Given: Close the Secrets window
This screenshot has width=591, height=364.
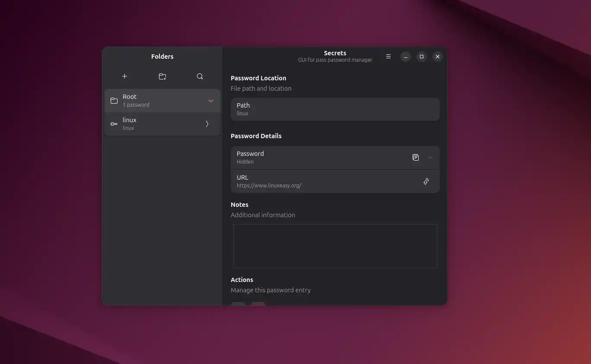Looking at the screenshot, I should (x=438, y=57).
